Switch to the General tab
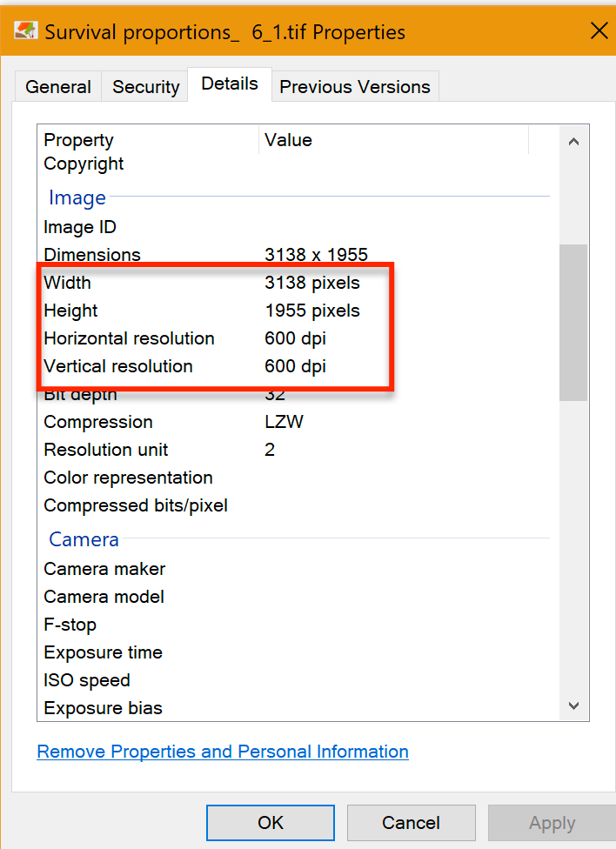This screenshot has height=849, width=616. [57, 86]
